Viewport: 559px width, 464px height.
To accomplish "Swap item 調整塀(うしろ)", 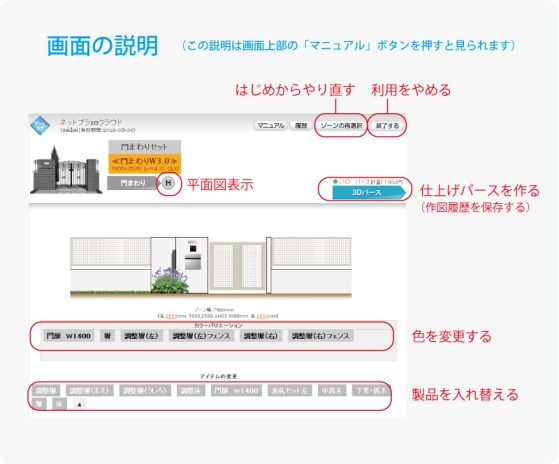I will (x=145, y=391).
